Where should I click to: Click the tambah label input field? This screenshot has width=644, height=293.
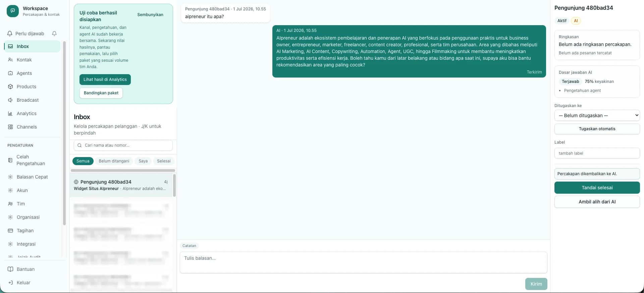coord(597,153)
